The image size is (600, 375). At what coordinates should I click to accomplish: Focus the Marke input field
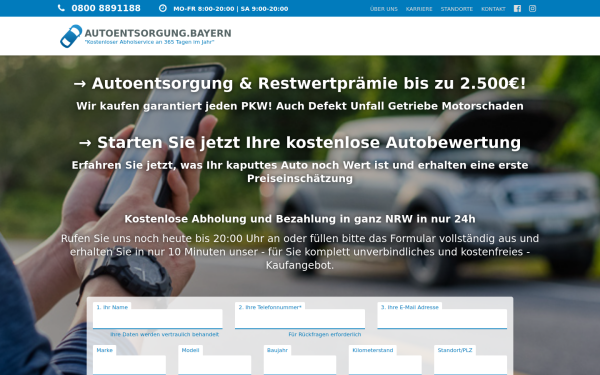129,365
